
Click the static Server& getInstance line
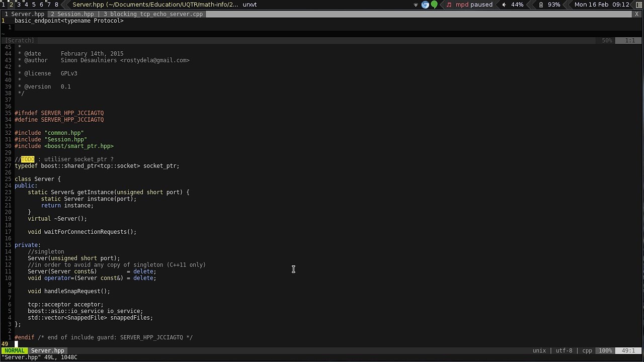[x=108, y=192]
